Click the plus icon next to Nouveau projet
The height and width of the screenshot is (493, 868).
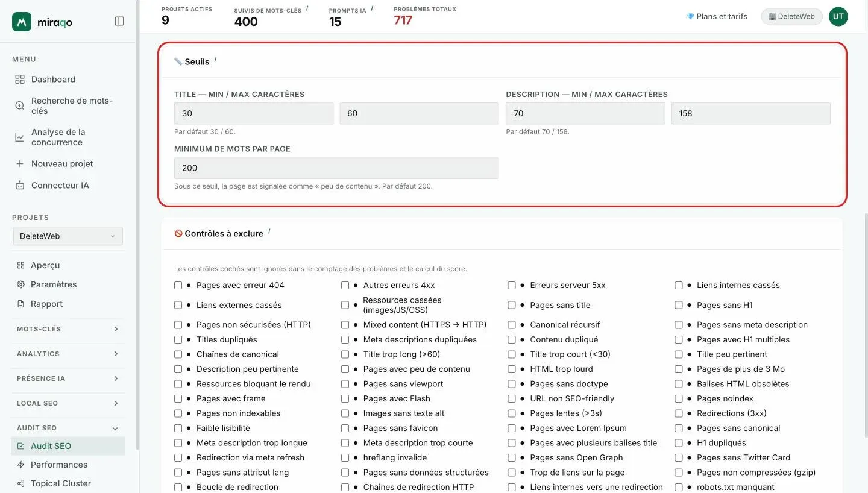(20, 163)
